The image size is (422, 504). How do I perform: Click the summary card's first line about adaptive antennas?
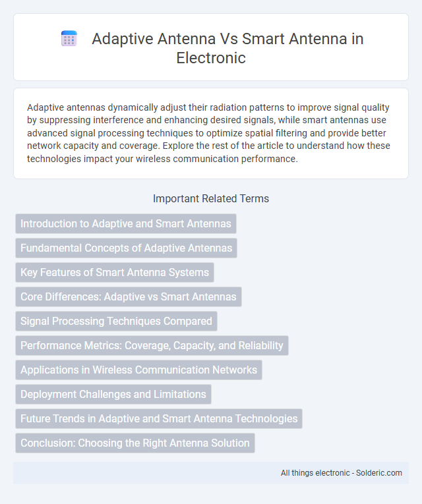[x=208, y=107]
